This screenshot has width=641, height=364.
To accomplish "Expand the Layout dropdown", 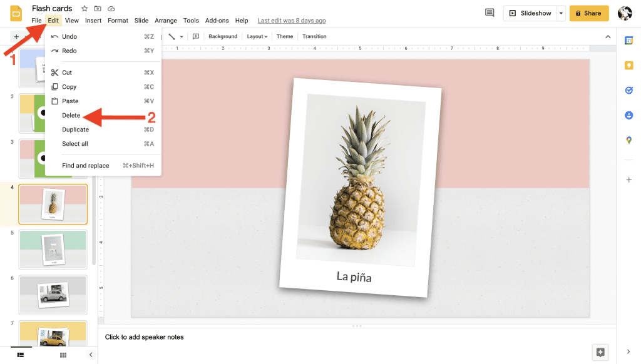I will 257,37.
